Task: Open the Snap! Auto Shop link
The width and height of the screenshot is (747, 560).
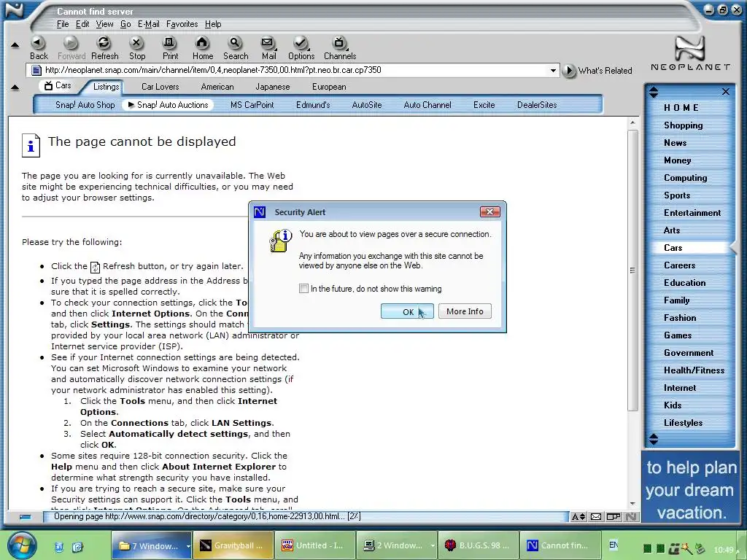Action: (85, 105)
